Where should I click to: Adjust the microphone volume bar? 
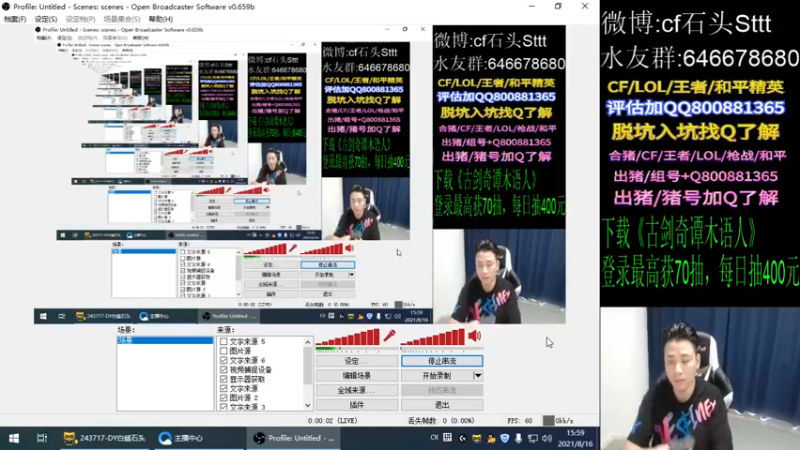tap(349, 337)
